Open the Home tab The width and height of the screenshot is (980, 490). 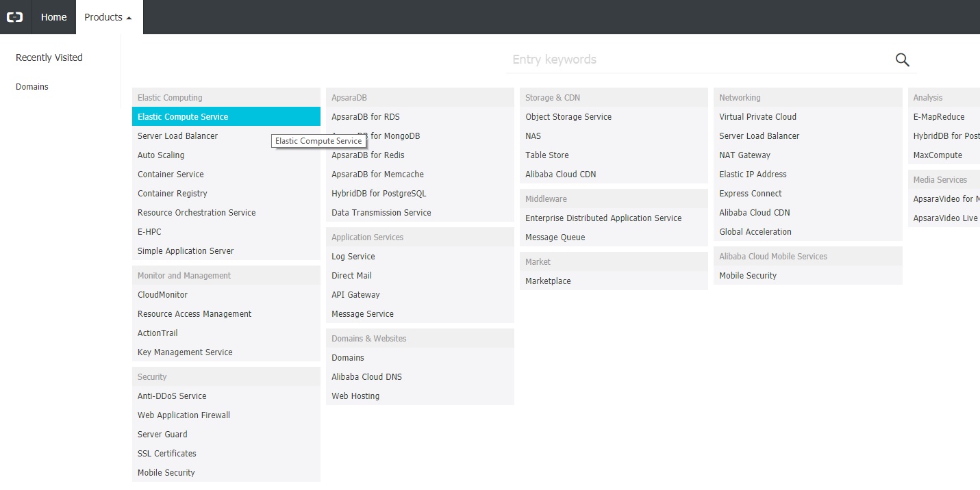point(54,17)
